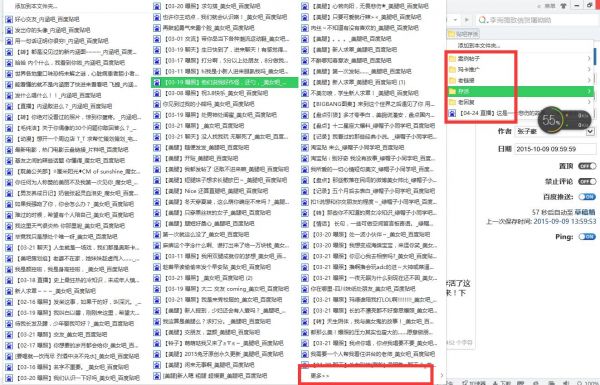
Task: Open the 作者 author dropdown
Action: [590, 131]
